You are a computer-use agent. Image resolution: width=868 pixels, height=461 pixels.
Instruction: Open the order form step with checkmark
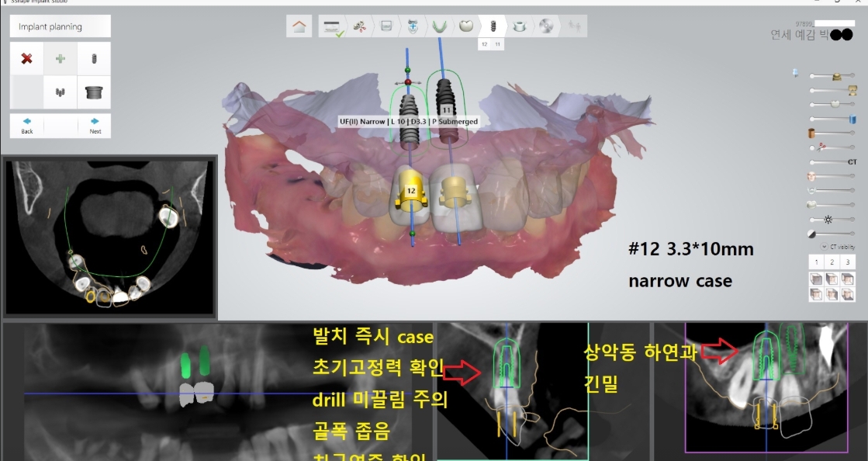[x=332, y=26]
